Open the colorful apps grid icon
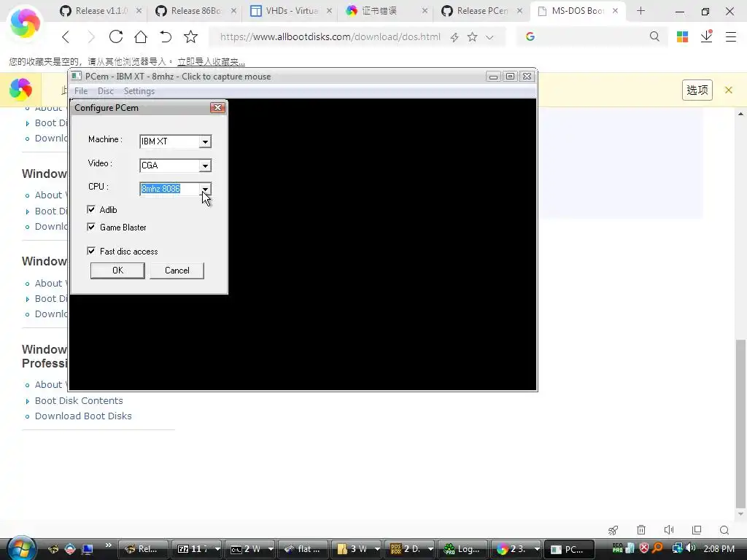 pyautogui.click(x=682, y=36)
